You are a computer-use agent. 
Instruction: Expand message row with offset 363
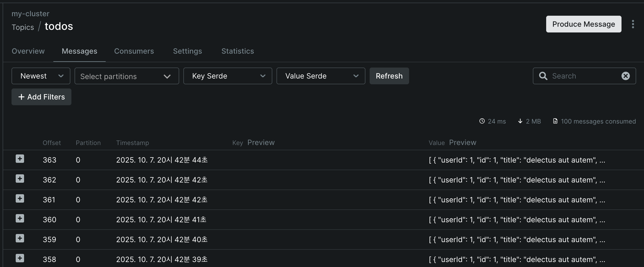click(x=20, y=159)
